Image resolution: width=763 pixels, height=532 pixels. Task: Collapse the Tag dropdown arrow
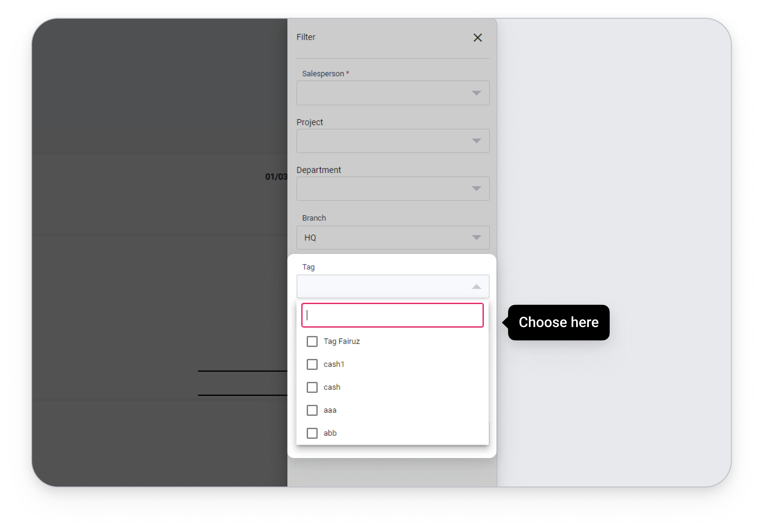[x=476, y=286]
